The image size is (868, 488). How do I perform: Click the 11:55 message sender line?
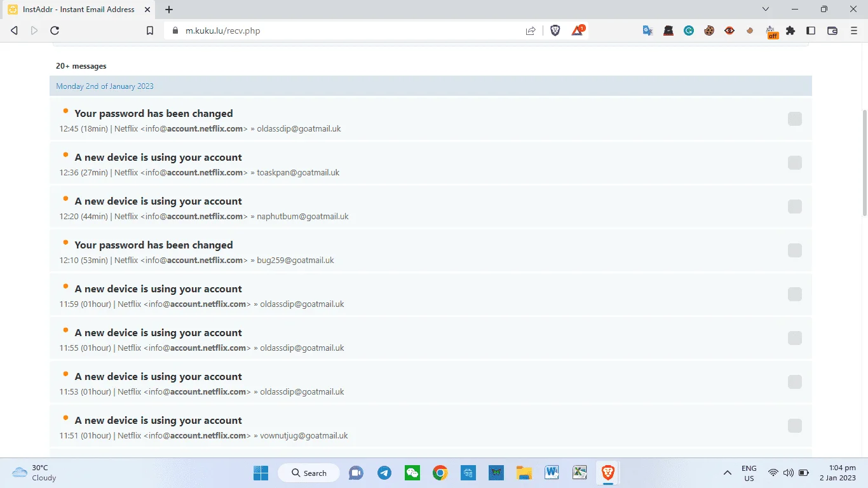[202, 348]
